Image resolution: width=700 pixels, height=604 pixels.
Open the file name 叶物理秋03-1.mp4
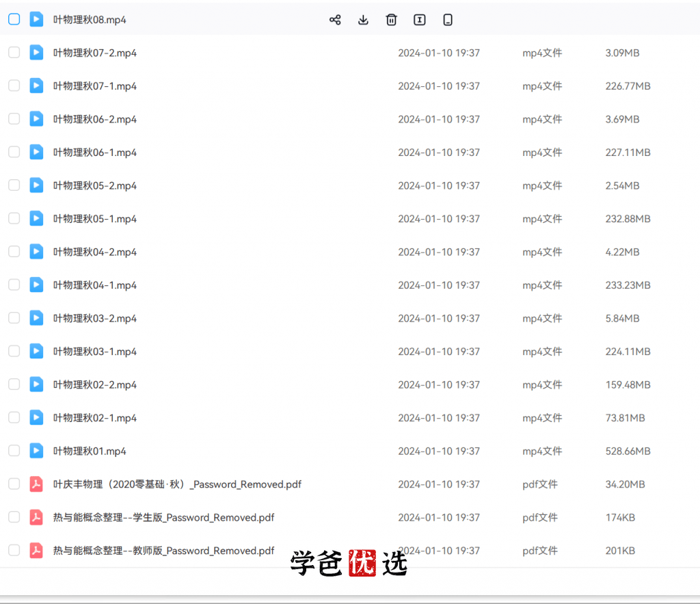point(95,352)
